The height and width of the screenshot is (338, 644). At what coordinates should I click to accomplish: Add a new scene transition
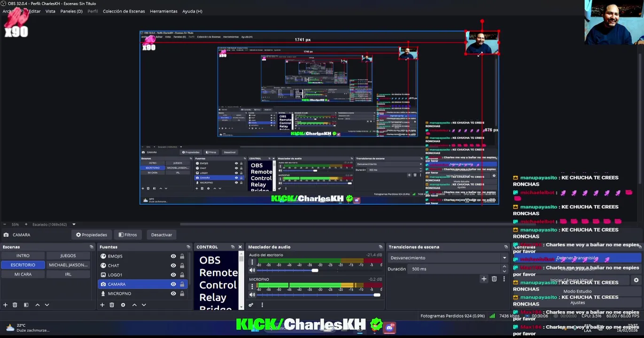click(484, 279)
